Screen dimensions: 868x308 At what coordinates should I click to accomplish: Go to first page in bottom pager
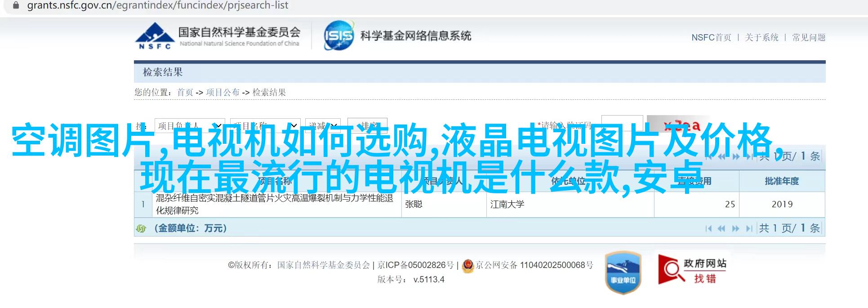point(708,228)
